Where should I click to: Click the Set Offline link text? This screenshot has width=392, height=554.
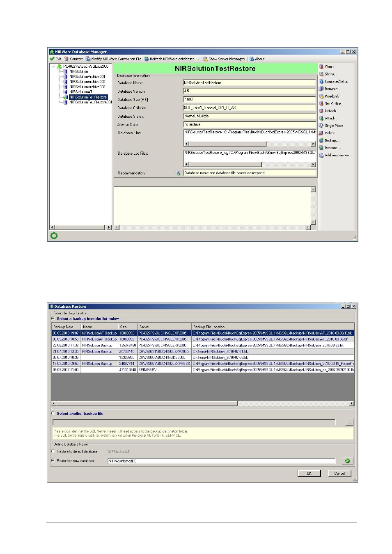pos(333,104)
